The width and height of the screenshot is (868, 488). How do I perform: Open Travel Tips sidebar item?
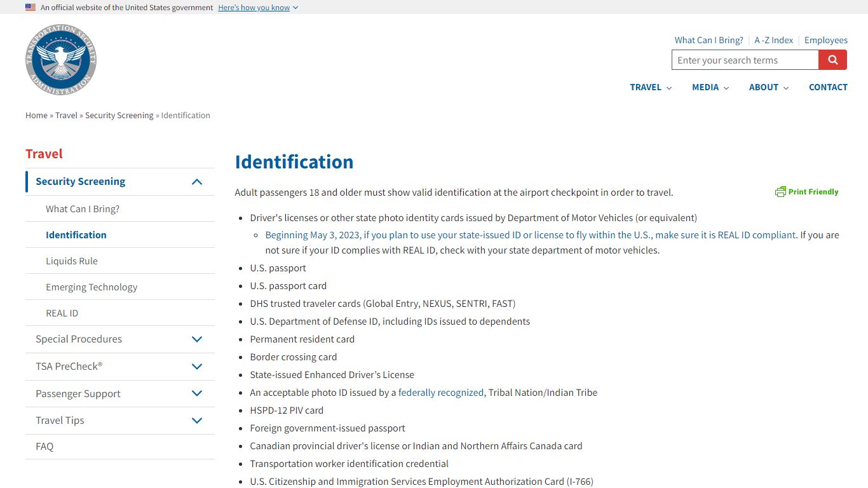[x=60, y=421]
